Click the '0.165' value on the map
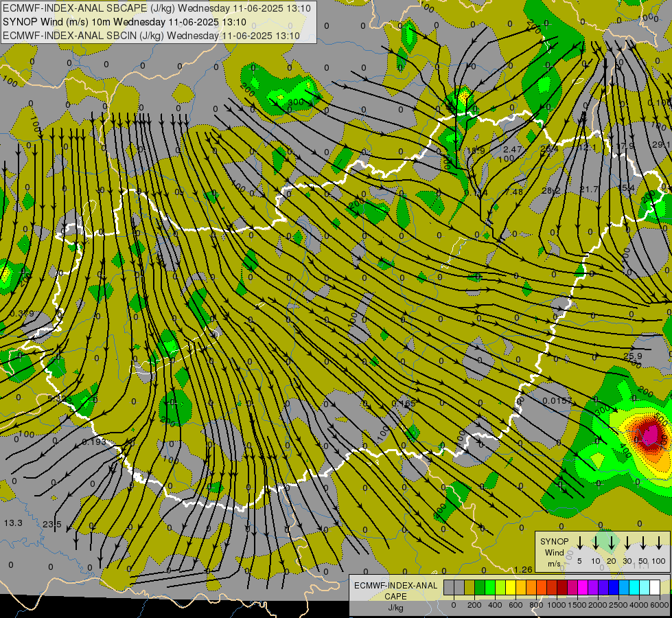This screenshot has height=618, width=672. click(404, 403)
